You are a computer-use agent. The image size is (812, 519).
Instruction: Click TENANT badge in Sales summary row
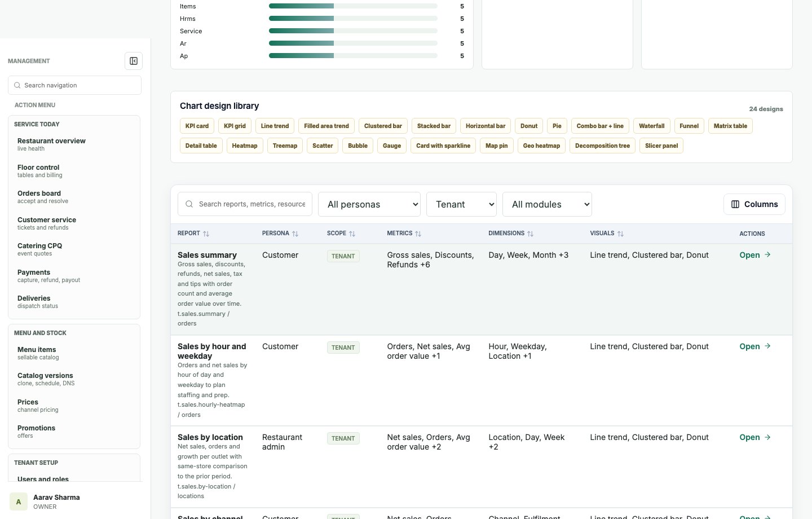tap(343, 256)
